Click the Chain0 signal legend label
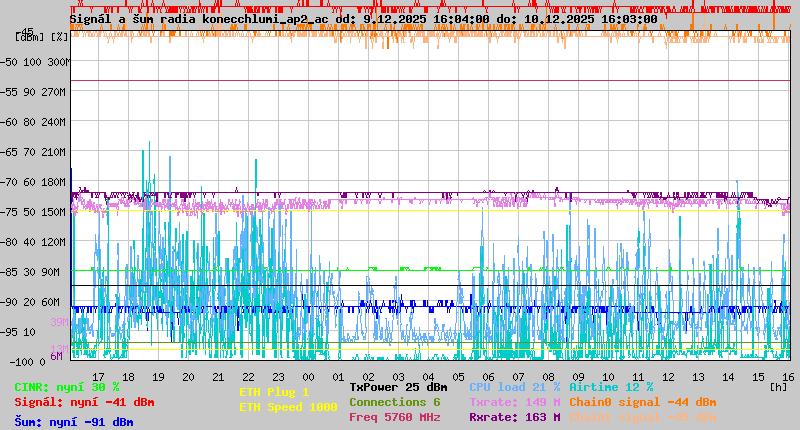800x430 pixels. [x=642, y=402]
